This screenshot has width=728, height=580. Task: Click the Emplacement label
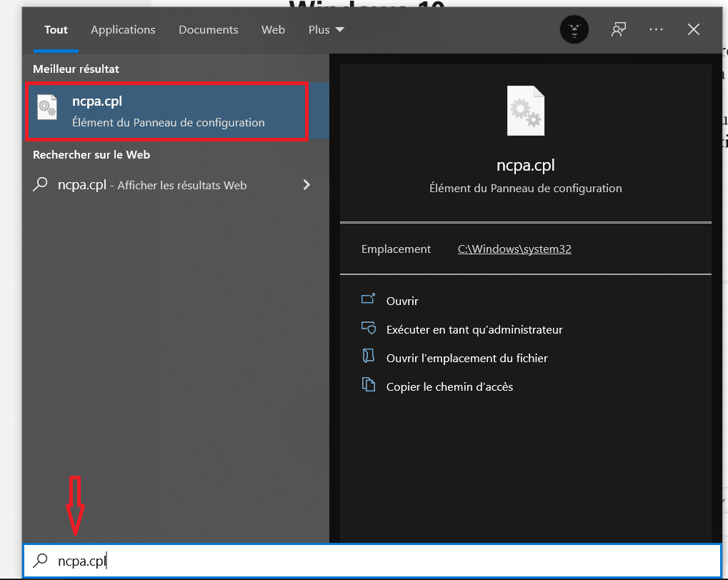click(x=396, y=249)
